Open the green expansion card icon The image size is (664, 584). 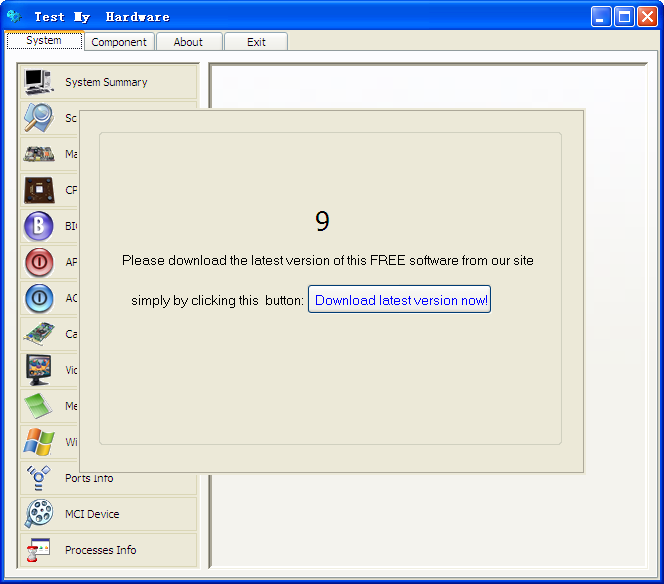[x=39, y=334]
